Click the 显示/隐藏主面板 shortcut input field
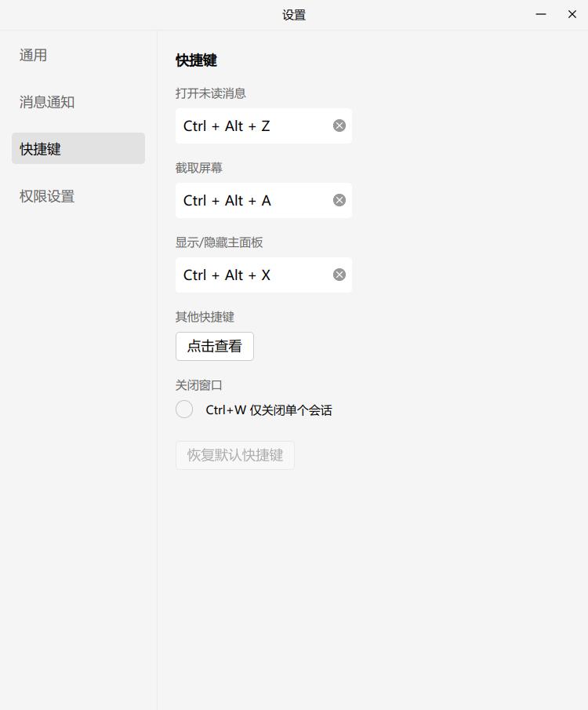The image size is (588, 710). 251,274
